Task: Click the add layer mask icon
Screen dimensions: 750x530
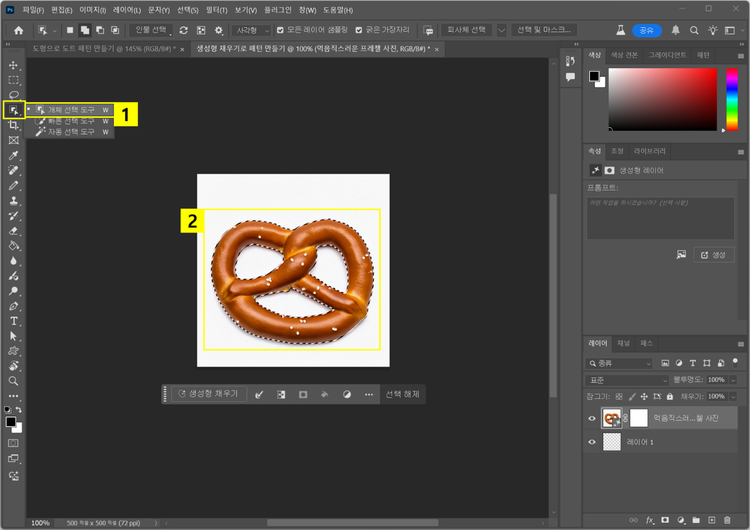Action: coord(664,520)
